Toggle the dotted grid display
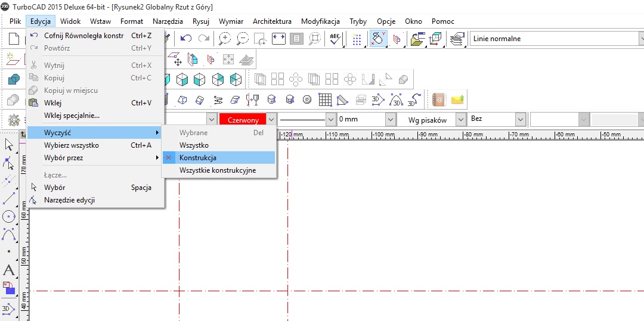The image size is (644, 321). tap(357, 39)
